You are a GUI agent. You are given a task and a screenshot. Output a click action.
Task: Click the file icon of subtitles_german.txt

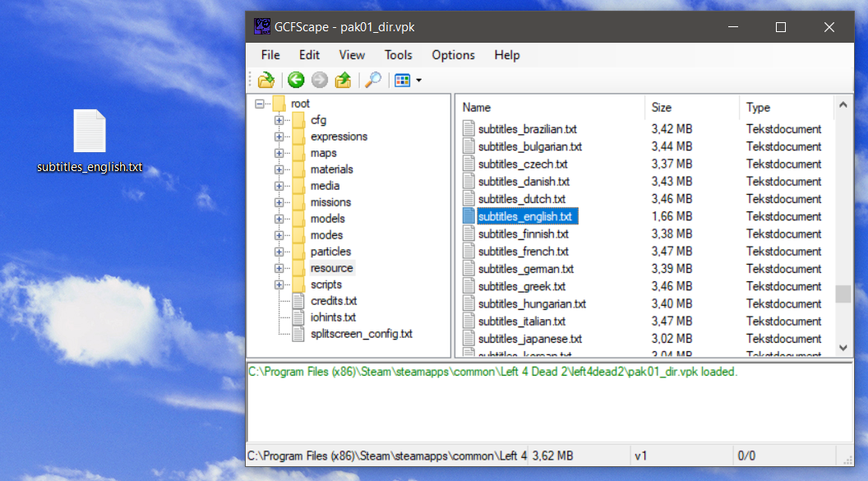[469, 269]
